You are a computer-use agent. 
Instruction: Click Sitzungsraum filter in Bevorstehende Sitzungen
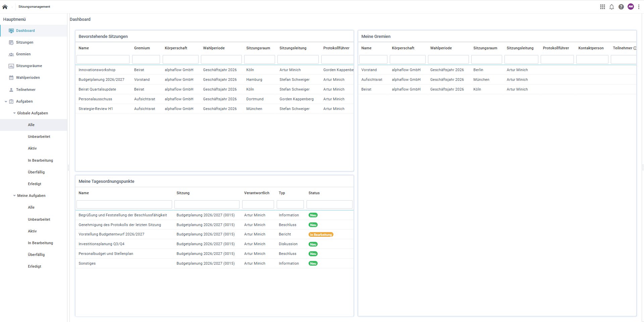[260, 59]
